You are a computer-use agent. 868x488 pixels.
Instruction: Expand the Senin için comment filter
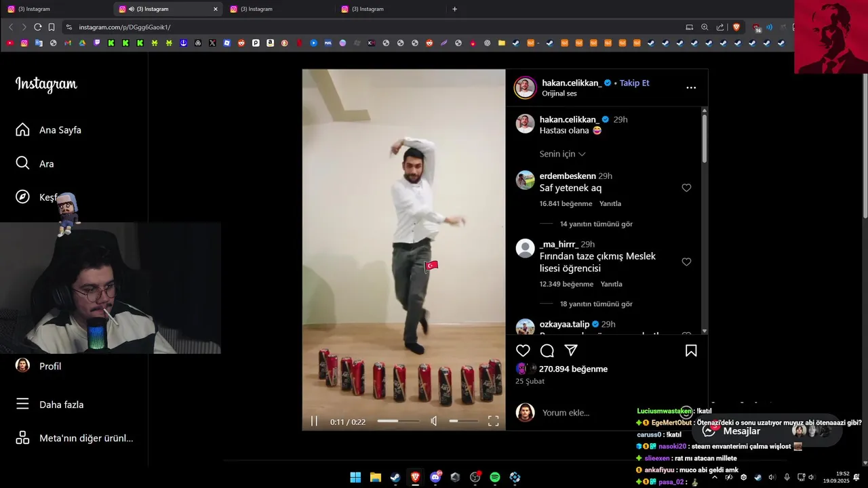pyautogui.click(x=562, y=154)
